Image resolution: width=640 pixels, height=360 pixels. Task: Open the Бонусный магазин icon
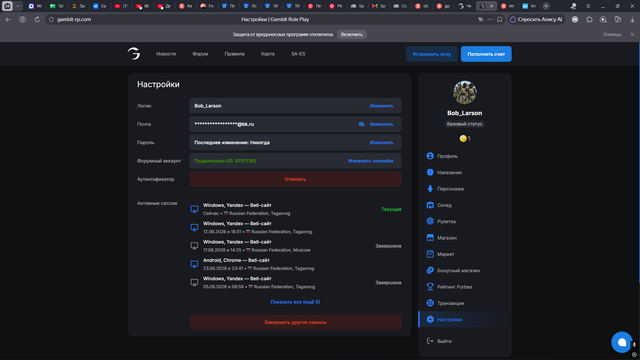tap(430, 270)
